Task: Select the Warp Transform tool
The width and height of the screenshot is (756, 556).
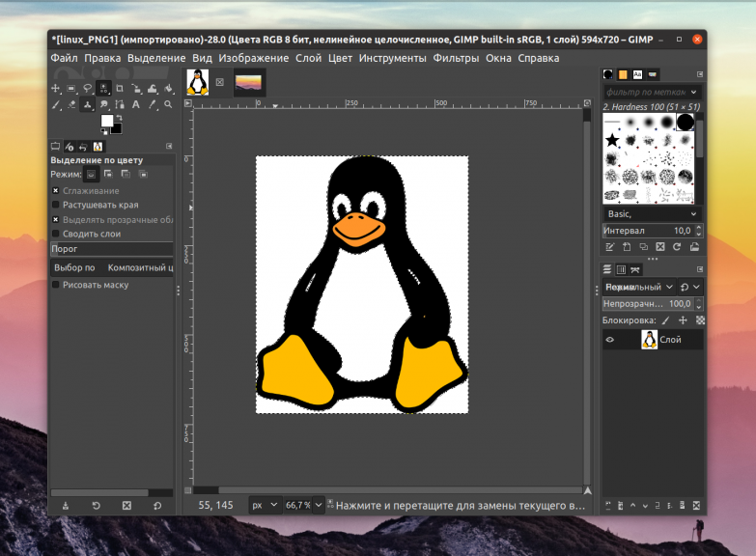Action: 153,88
